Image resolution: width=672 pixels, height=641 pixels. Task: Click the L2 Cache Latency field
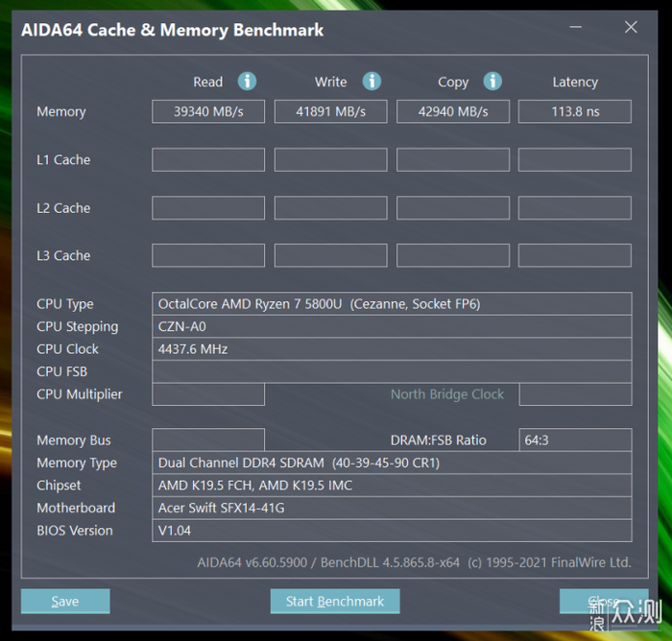coord(575,208)
